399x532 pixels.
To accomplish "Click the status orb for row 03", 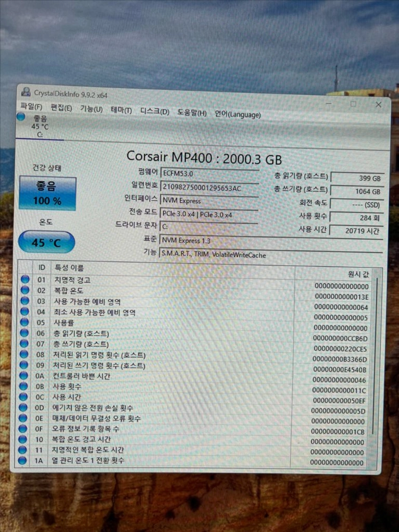I will (x=25, y=301).
